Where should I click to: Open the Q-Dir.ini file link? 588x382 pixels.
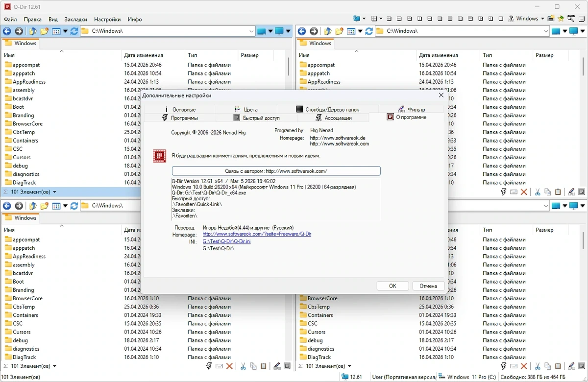pyautogui.click(x=226, y=241)
